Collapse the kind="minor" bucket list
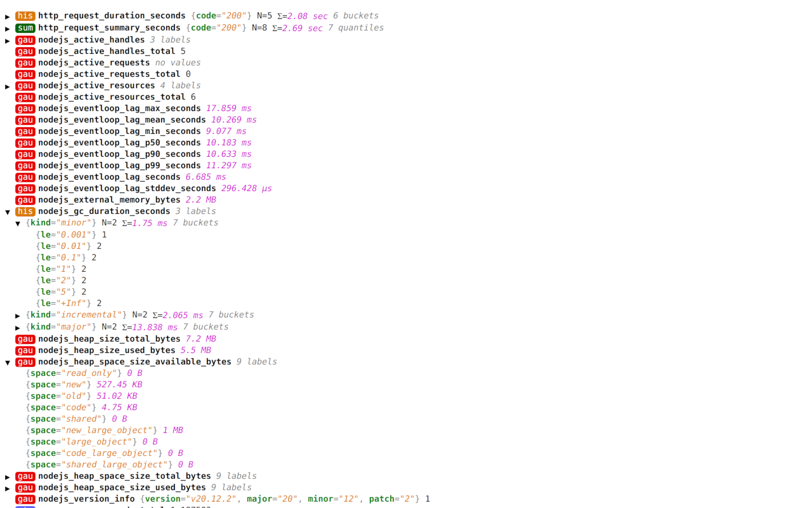 point(18,224)
